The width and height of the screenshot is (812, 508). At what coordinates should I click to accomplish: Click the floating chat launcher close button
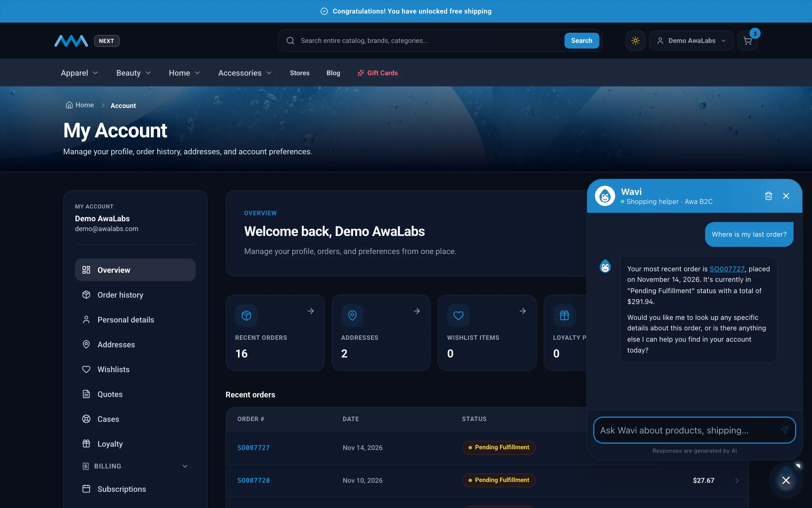(x=786, y=480)
